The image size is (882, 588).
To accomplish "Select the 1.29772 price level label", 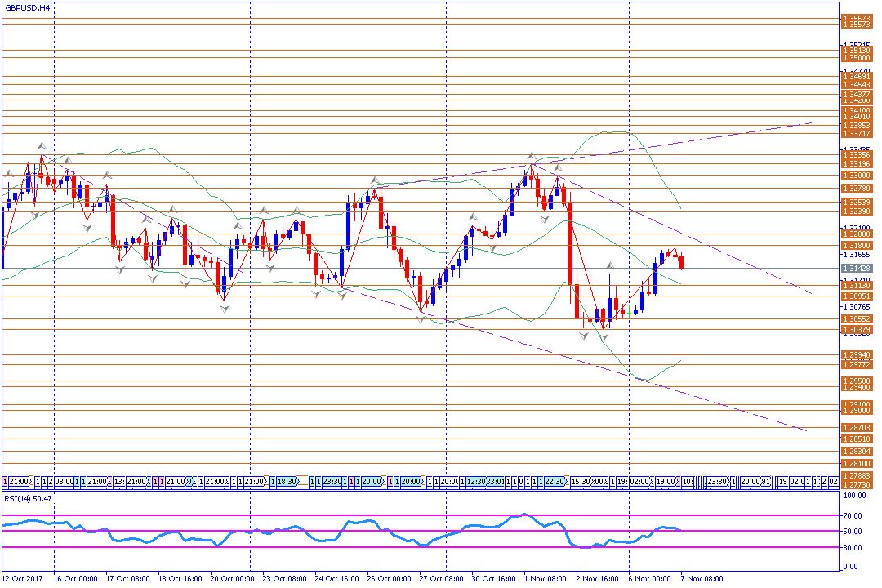I will tap(857, 364).
